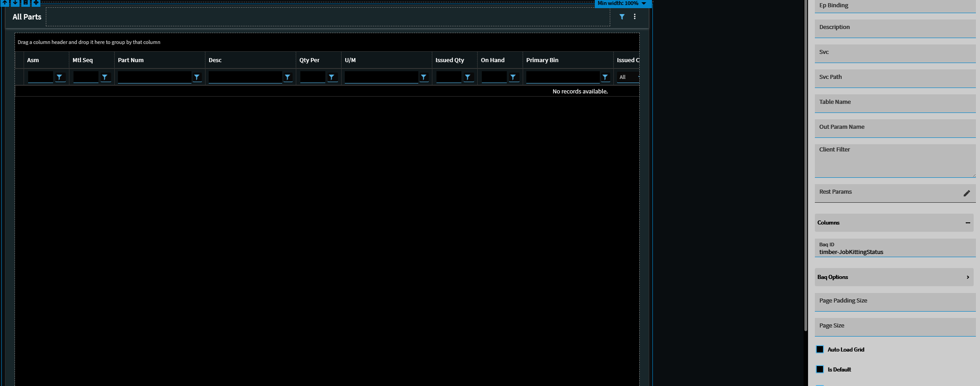The image size is (980, 386).
Task: Toggle the Is Default checkbox
Action: [x=820, y=369]
